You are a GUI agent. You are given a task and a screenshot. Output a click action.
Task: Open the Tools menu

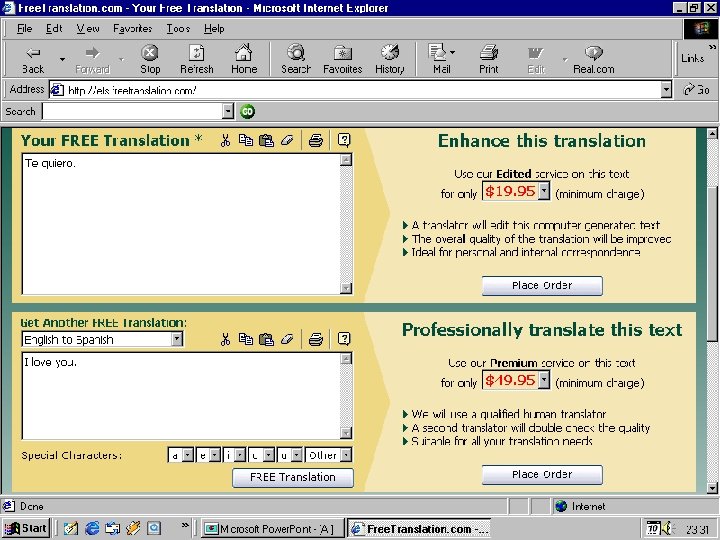178,28
